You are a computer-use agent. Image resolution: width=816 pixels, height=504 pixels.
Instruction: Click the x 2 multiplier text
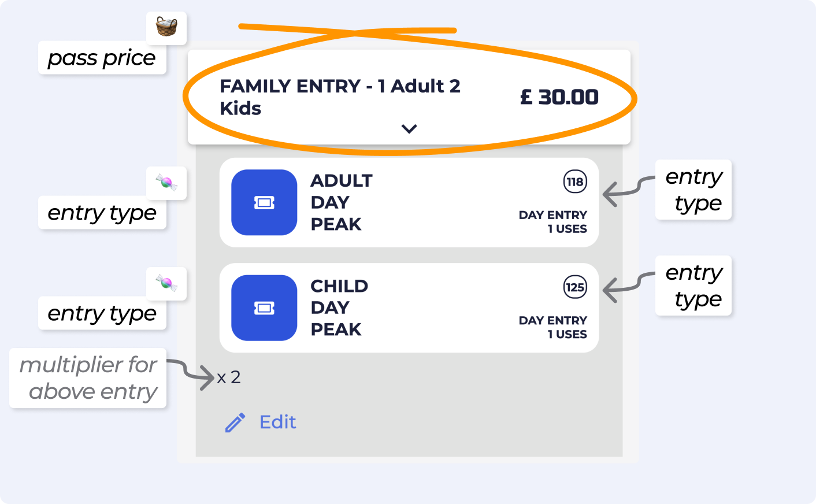(x=229, y=377)
